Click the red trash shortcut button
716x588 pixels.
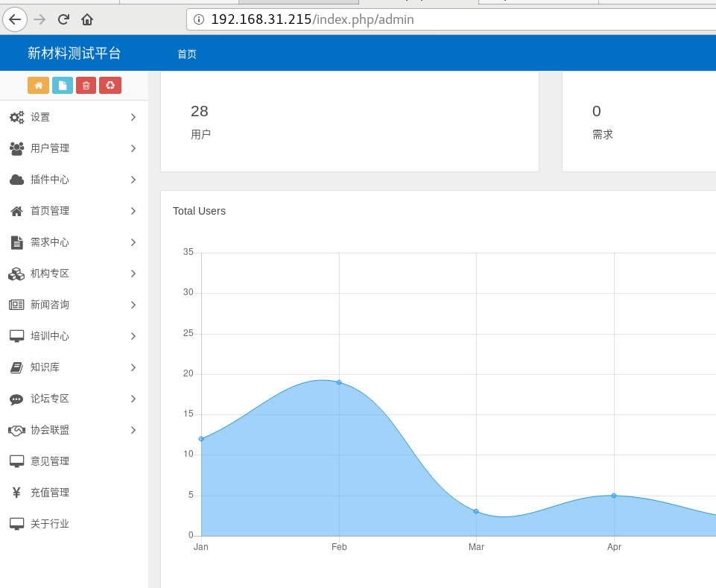click(x=86, y=86)
